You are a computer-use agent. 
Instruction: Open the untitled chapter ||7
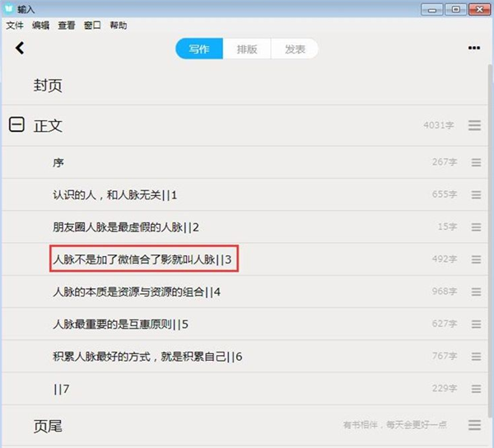(61, 389)
